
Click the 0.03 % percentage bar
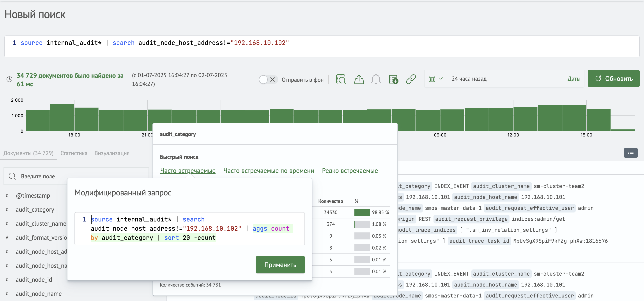[x=362, y=236]
